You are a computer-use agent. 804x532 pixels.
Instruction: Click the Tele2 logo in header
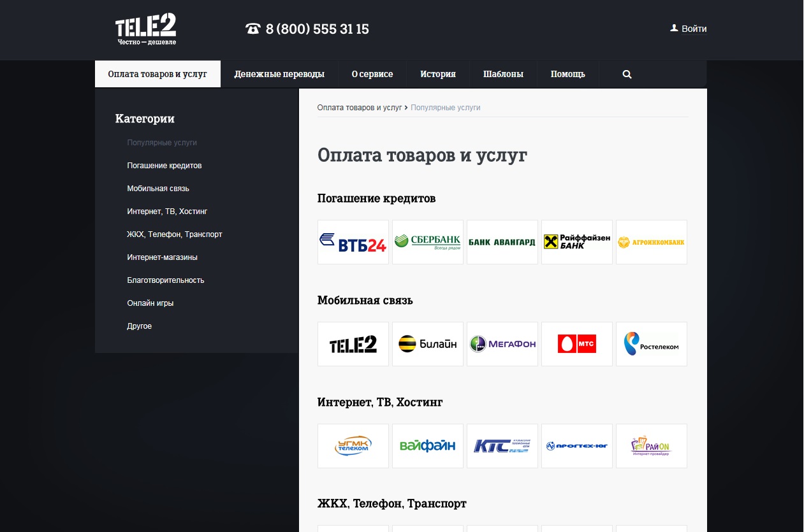145,29
